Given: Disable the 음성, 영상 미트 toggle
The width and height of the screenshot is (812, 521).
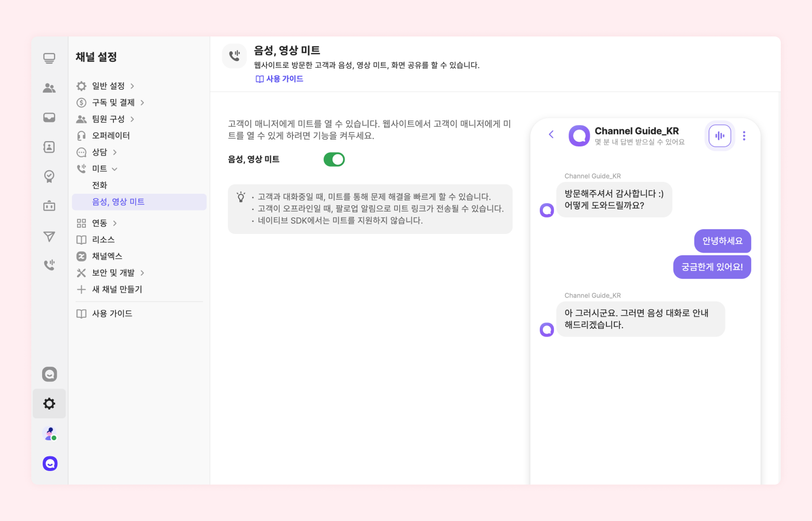Looking at the screenshot, I should 334,159.
